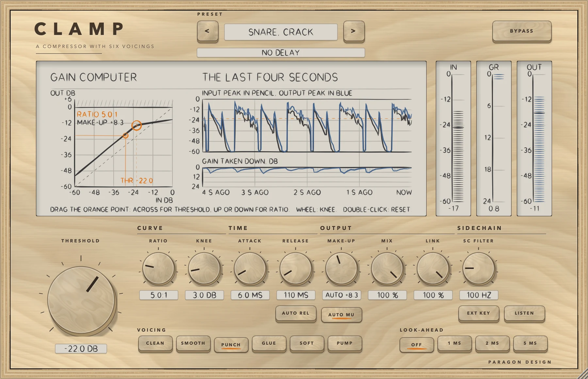Viewport: 588px width, 379px height.
Task: Click the NO DELAY latency readout
Action: 281,53
